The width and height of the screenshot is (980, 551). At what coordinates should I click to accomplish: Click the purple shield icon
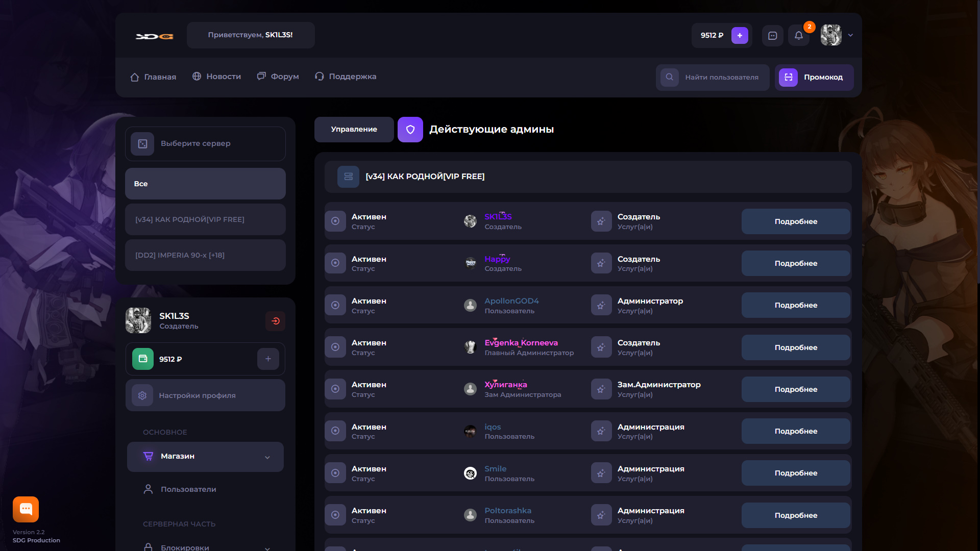(x=410, y=130)
